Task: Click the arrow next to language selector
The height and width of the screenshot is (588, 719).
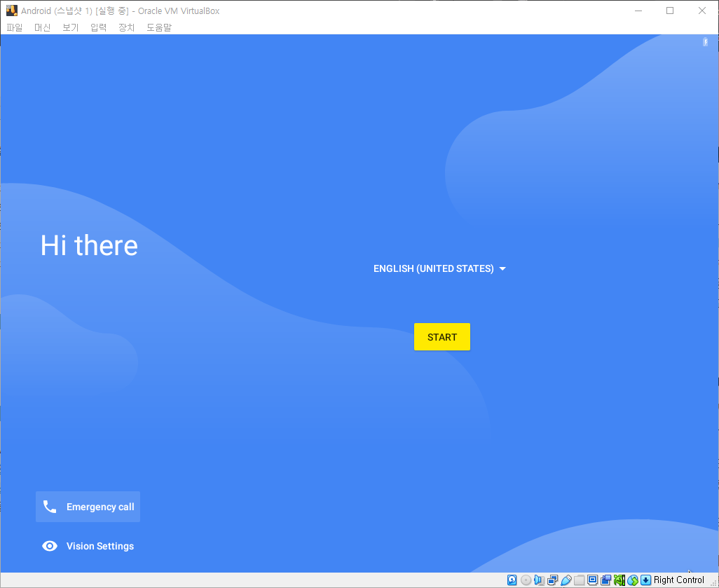Action: (x=502, y=269)
